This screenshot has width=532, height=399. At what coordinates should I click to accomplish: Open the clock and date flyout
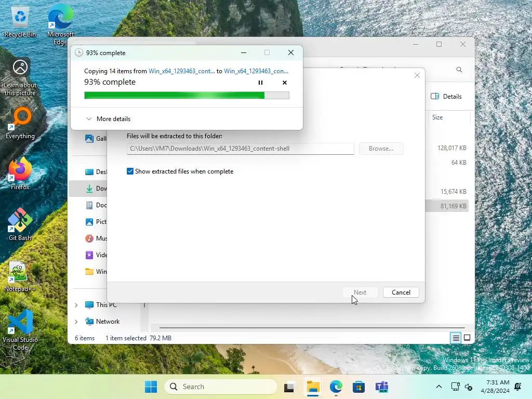point(495,387)
